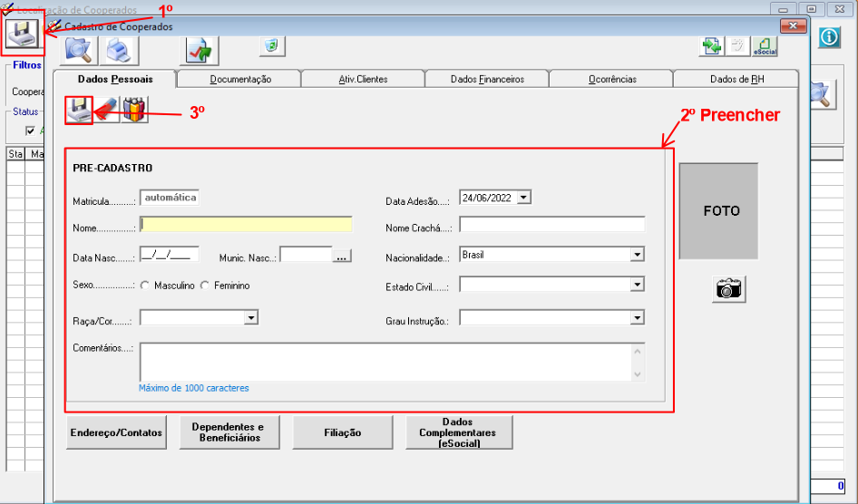
Task: Click the Matrícula automática field
Action: [170, 198]
